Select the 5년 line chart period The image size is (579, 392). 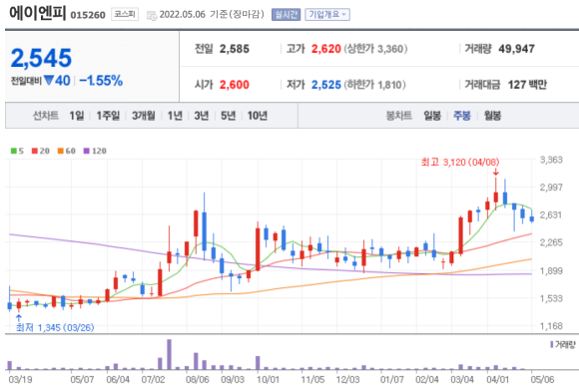coord(229,116)
